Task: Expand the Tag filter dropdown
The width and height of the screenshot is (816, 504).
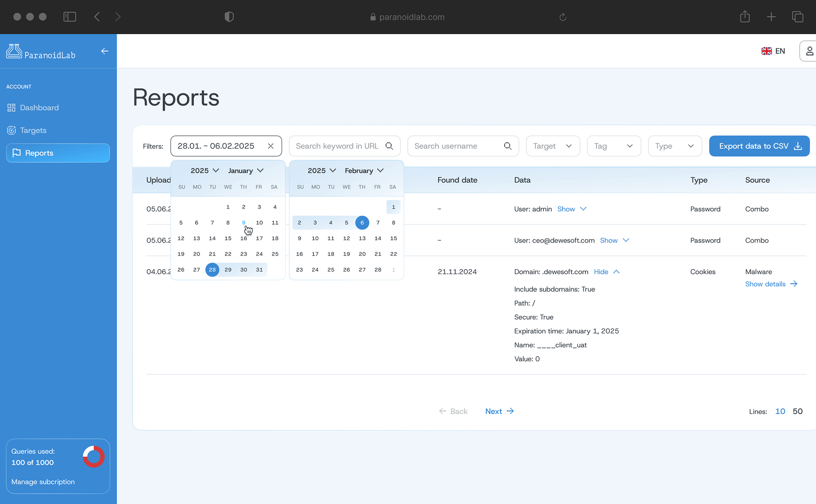Action: click(613, 146)
